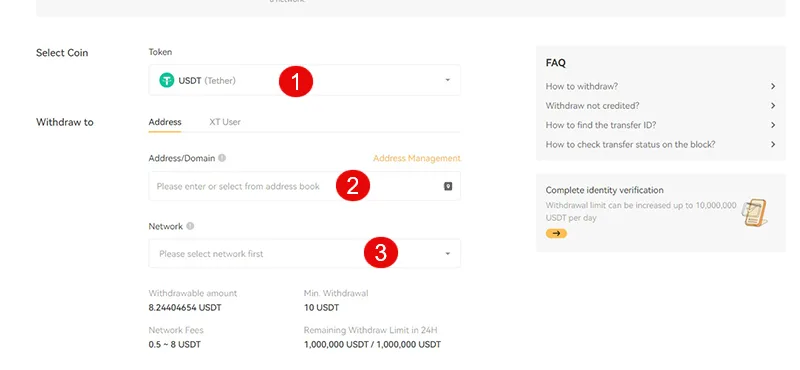This screenshot has width=800, height=370.
Task: Click the 'Network Fees' label
Action: tap(176, 330)
